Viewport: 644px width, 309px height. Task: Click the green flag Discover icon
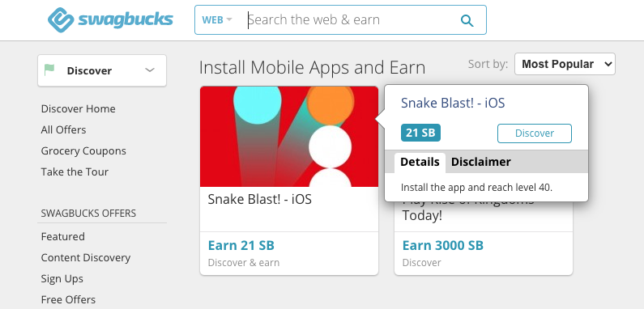[49, 70]
